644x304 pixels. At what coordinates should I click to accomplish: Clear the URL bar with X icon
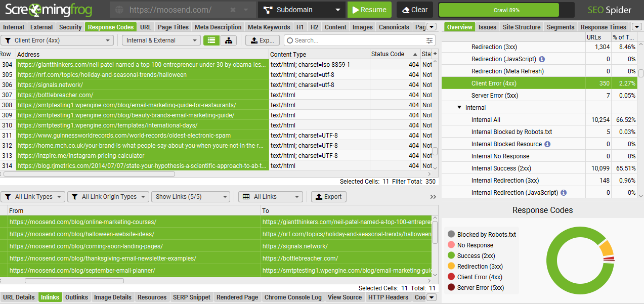click(x=233, y=10)
